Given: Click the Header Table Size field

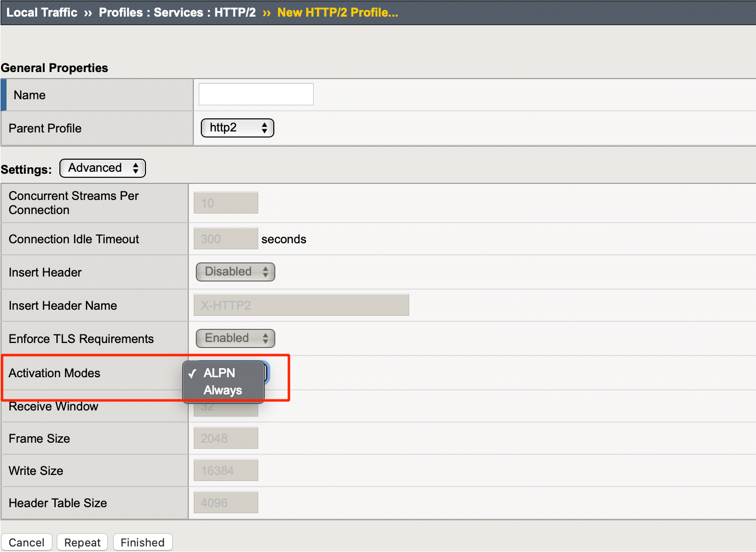Looking at the screenshot, I should [x=225, y=503].
